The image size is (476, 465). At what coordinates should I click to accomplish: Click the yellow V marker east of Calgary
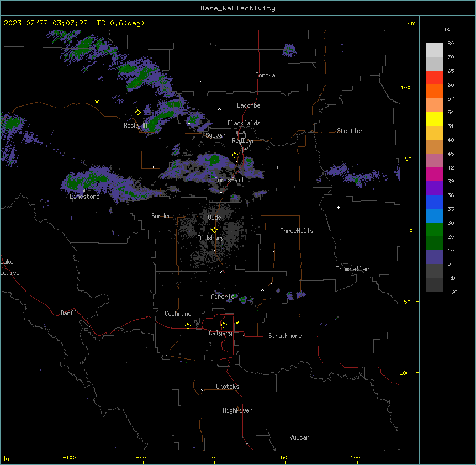click(237, 323)
